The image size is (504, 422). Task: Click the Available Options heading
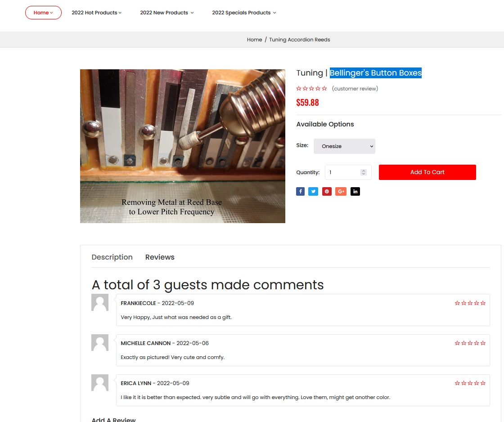pyautogui.click(x=325, y=124)
